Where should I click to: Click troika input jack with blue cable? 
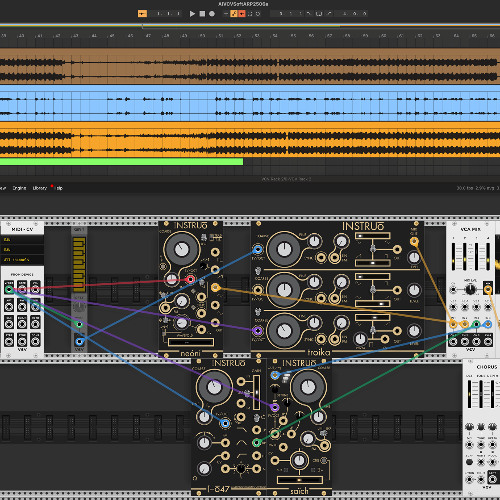click(257, 249)
